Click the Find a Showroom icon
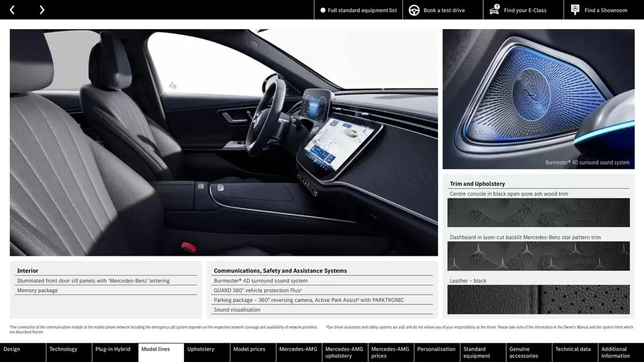 click(x=575, y=9)
